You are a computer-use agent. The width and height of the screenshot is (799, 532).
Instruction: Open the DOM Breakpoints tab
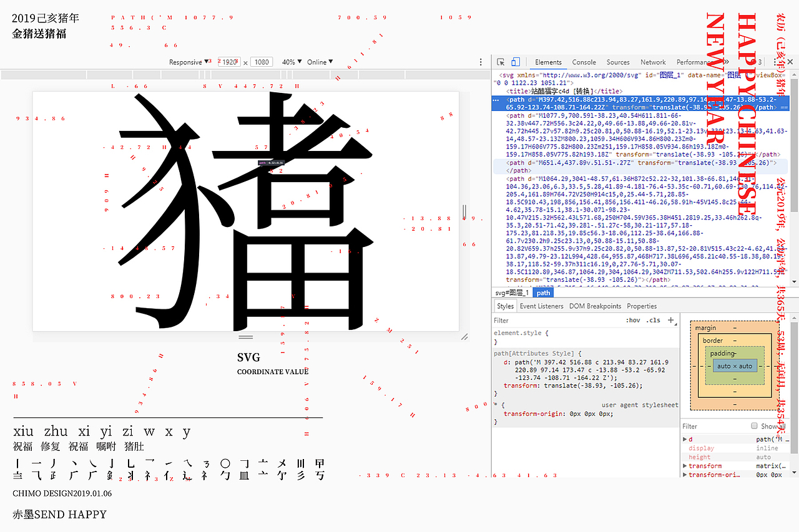tap(595, 306)
